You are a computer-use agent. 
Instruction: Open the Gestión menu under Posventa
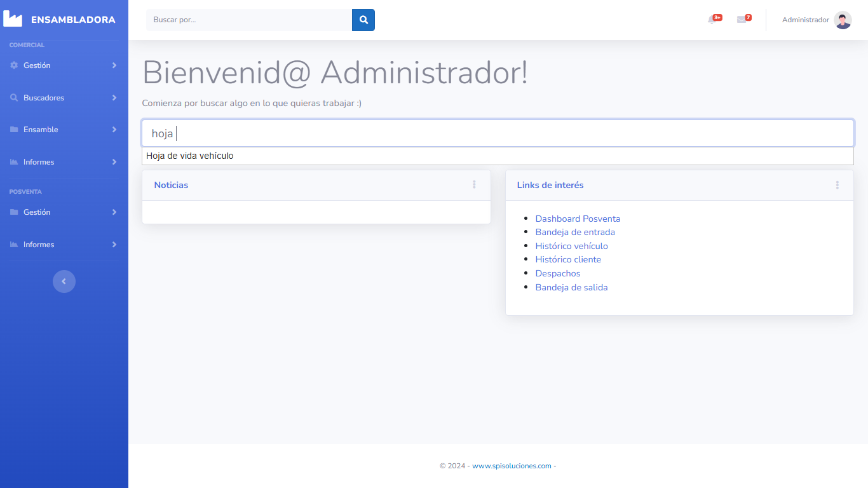(x=64, y=212)
